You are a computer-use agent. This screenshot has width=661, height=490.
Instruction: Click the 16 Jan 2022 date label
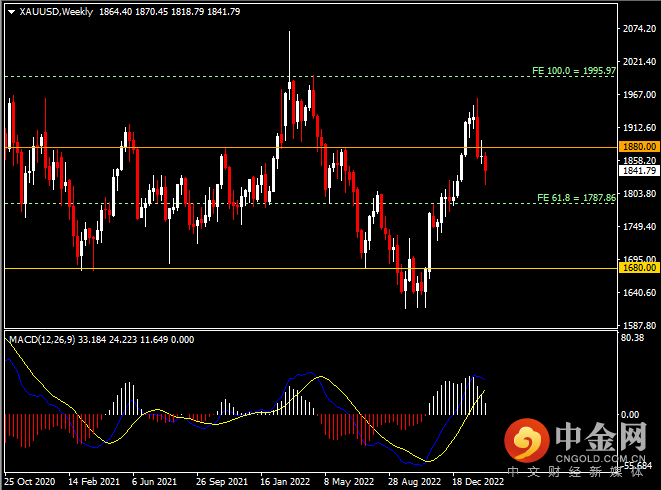tap(287, 480)
